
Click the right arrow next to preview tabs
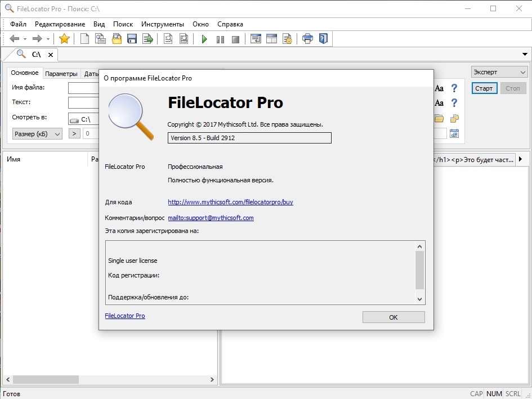pos(521,159)
